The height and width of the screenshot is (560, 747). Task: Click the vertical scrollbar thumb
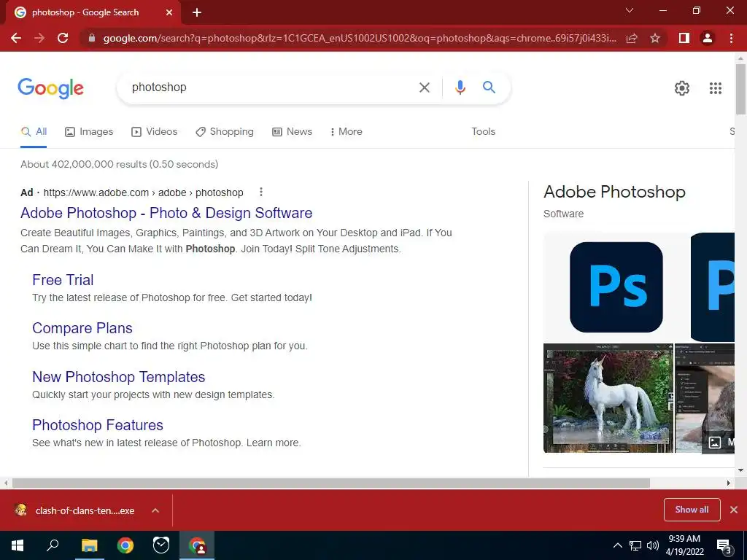point(740,89)
